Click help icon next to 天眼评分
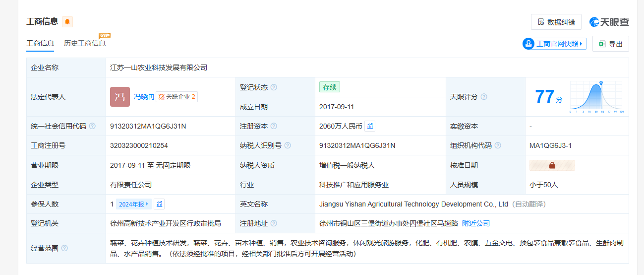644x275 pixels. pyautogui.click(x=484, y=97)
